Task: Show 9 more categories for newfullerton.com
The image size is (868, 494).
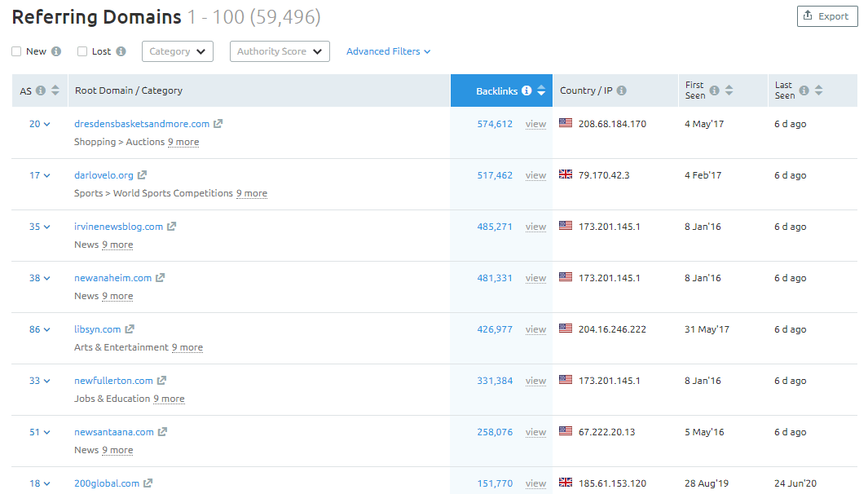Action: tap(169, 399)
